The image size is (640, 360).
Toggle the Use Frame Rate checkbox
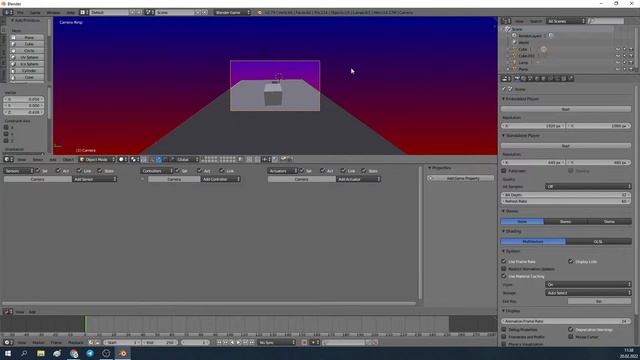coord(504,261)
